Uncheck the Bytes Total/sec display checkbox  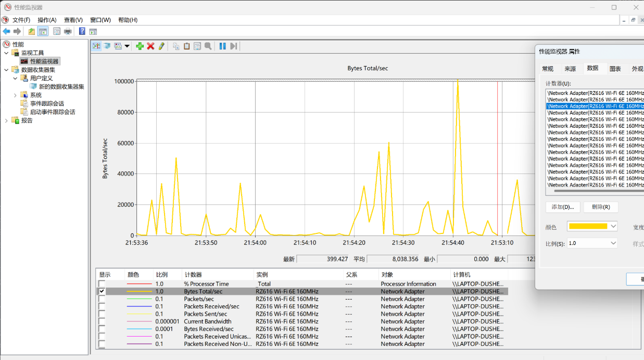click(102, 292)
